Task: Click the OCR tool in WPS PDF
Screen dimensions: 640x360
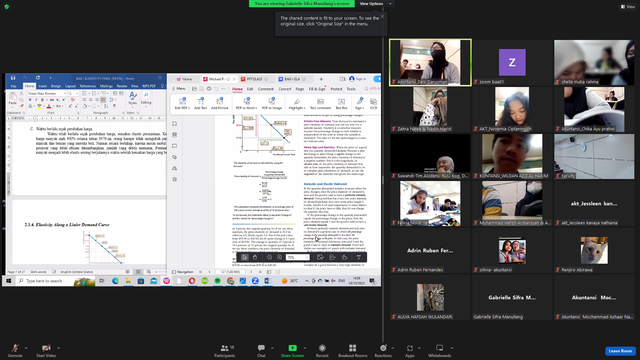Action: tap(373, 103)
